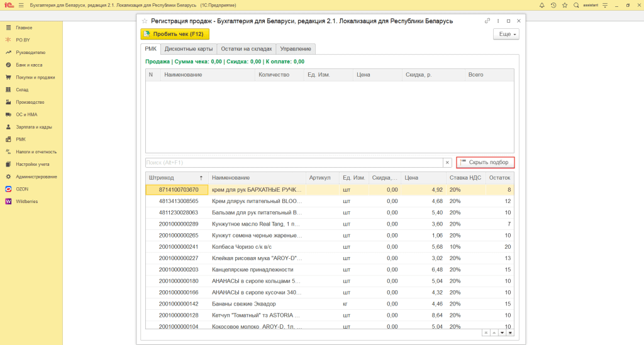Open the Настройки учета section
Image resolution: width=644 pixels, height=345 pixels.
click(x=31, y=164)
